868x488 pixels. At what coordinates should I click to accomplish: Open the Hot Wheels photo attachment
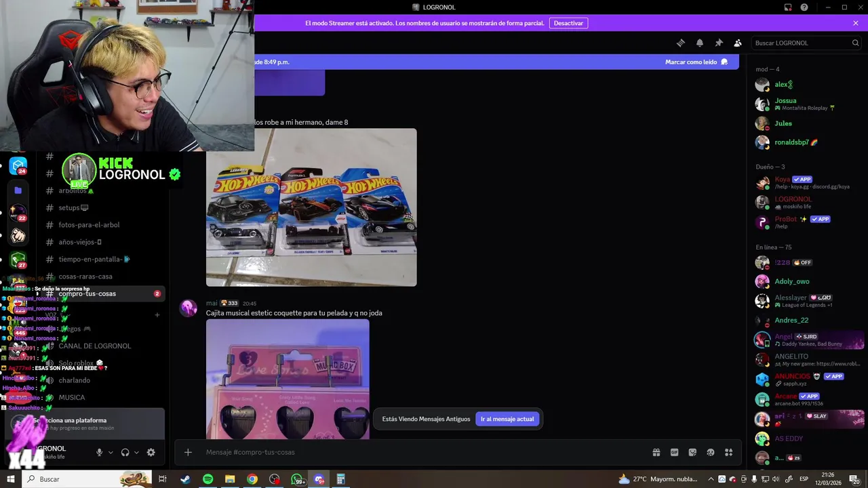311,207
